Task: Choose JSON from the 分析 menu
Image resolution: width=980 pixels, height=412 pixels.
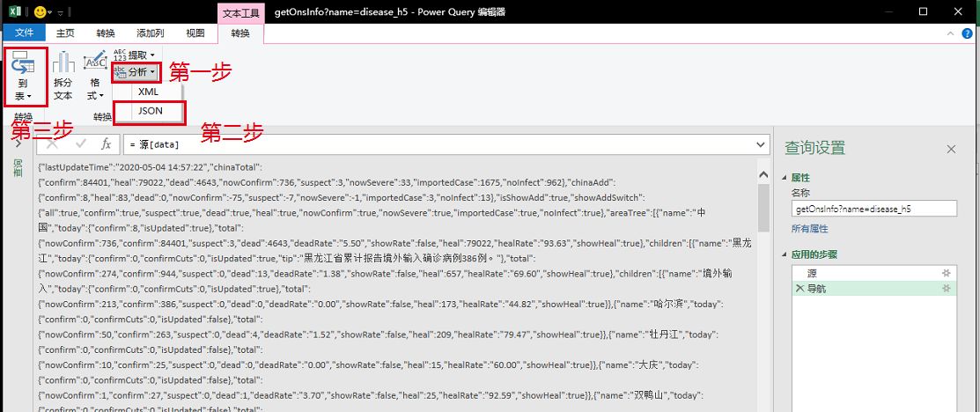Action: [150, 111]
